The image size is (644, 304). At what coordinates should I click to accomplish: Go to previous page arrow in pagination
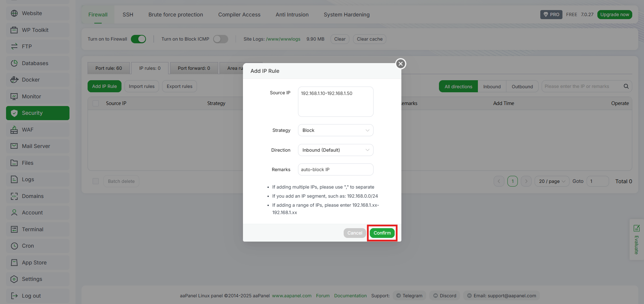[499, 181]
